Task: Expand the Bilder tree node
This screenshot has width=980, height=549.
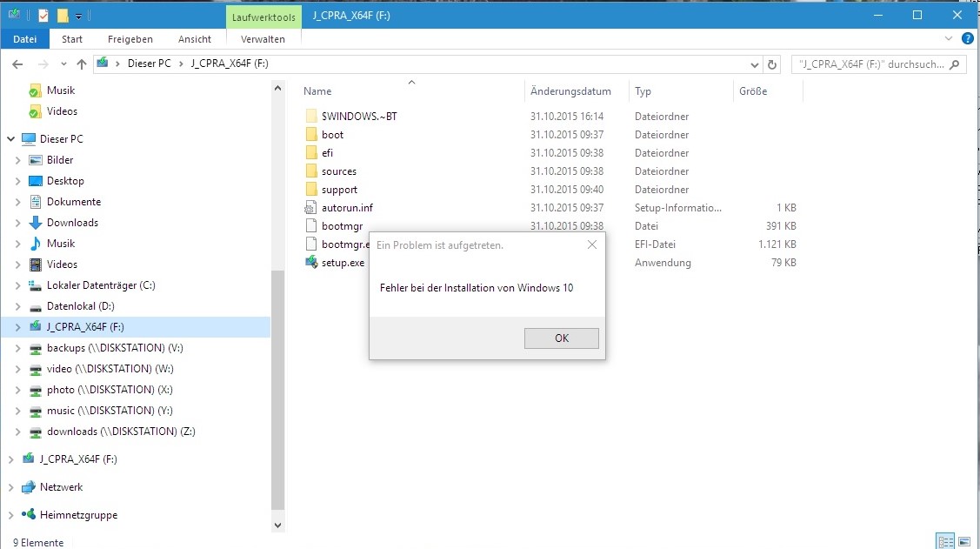Action: (17, 160)
